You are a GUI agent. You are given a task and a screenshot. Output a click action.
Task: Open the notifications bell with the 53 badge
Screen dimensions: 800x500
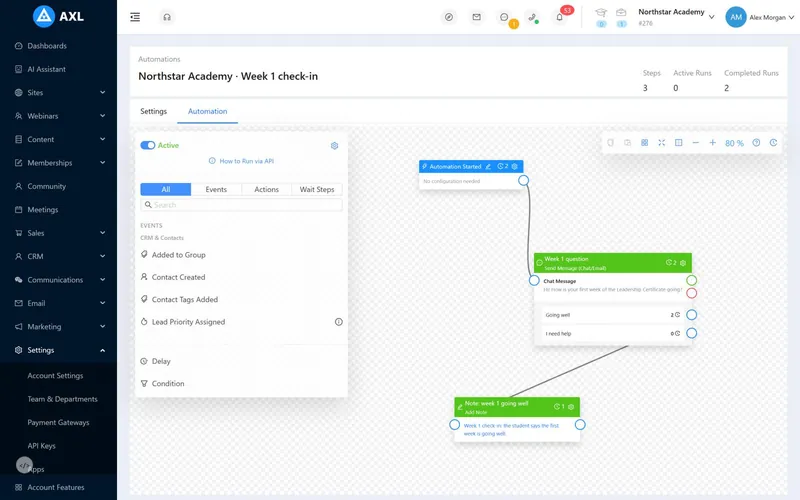(x=560, y=17)
